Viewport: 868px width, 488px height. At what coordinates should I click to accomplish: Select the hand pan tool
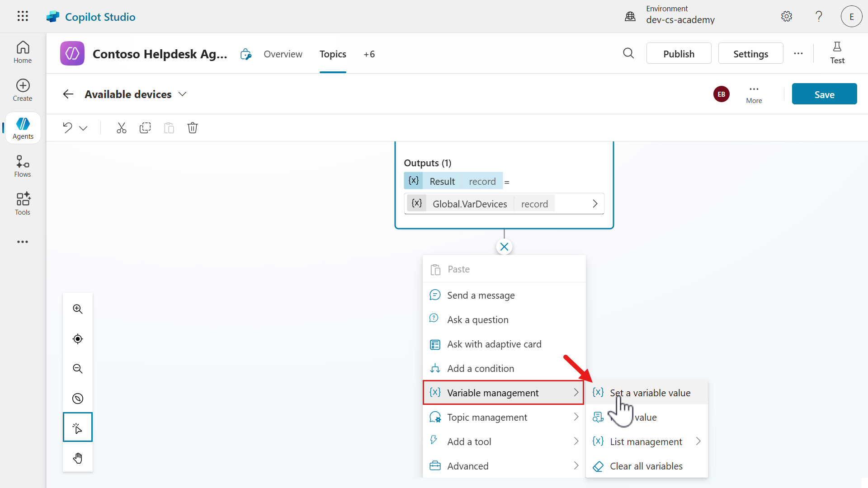pos(77,458)
